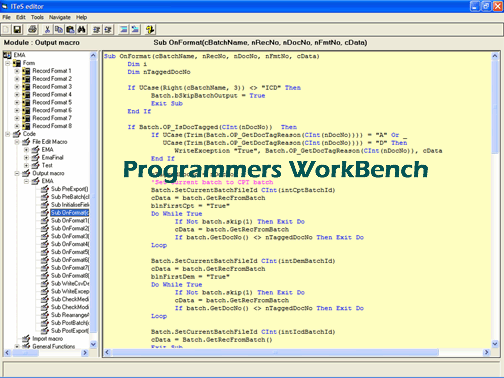Open help via the yellow question mark icon

[150, 30]
